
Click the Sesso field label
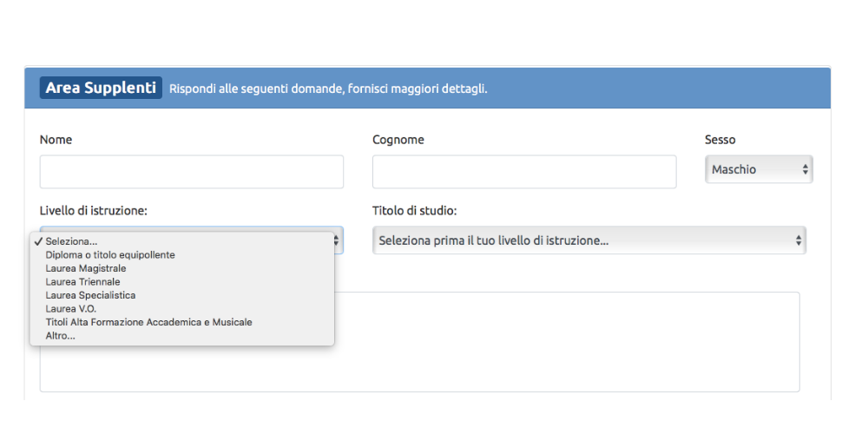pyautogui.click(x=720, y=140)
